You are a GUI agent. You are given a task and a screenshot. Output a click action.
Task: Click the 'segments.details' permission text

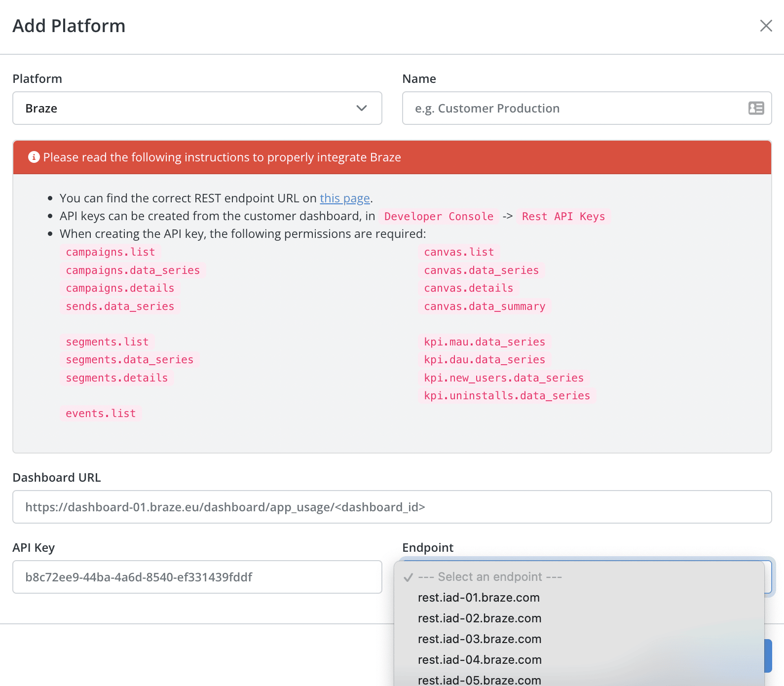click(117, 378)
